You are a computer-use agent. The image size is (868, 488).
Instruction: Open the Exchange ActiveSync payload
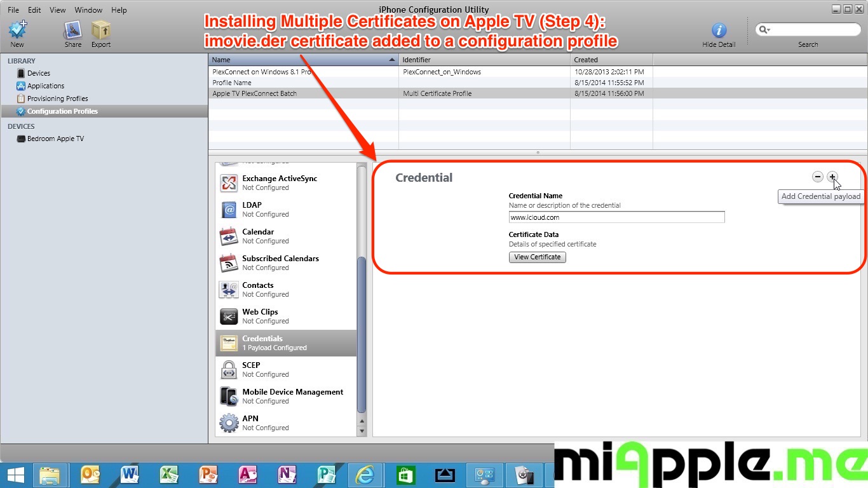pyautogui.click(x=279, y=182)
